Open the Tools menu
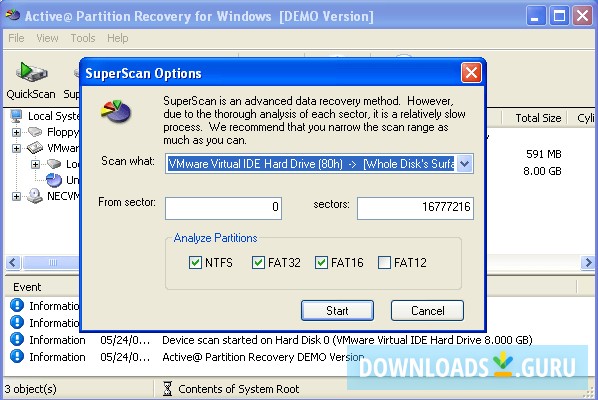 [x=83, y=38]
